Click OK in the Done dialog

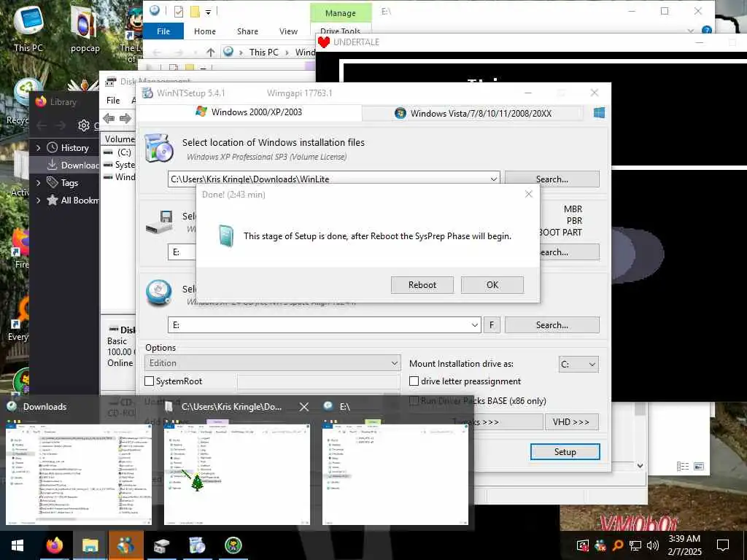click(x=492, y=285)
